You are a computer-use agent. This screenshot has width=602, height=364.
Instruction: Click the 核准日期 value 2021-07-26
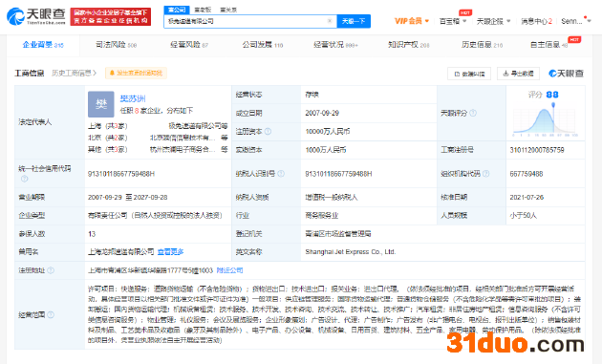click(x=527, y=197)
